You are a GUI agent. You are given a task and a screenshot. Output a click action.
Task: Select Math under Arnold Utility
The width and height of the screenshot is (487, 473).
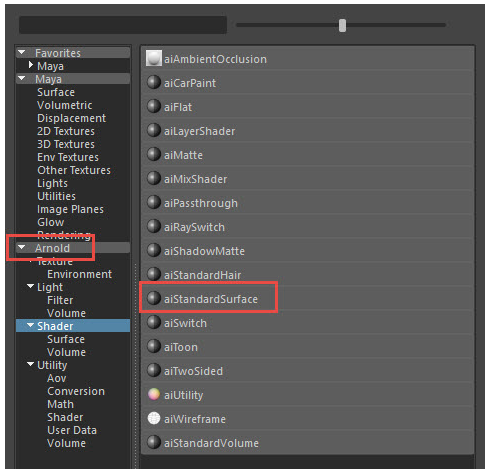tap(60, 404)
